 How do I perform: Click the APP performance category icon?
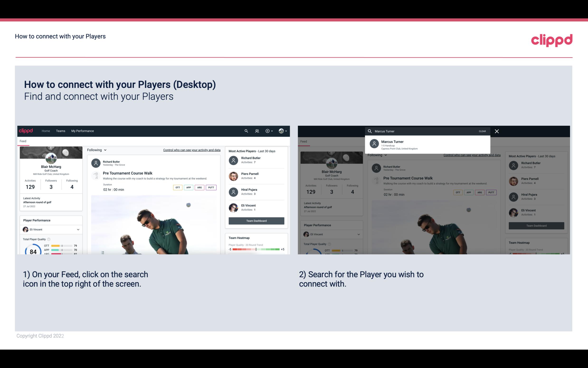point(188,187)
